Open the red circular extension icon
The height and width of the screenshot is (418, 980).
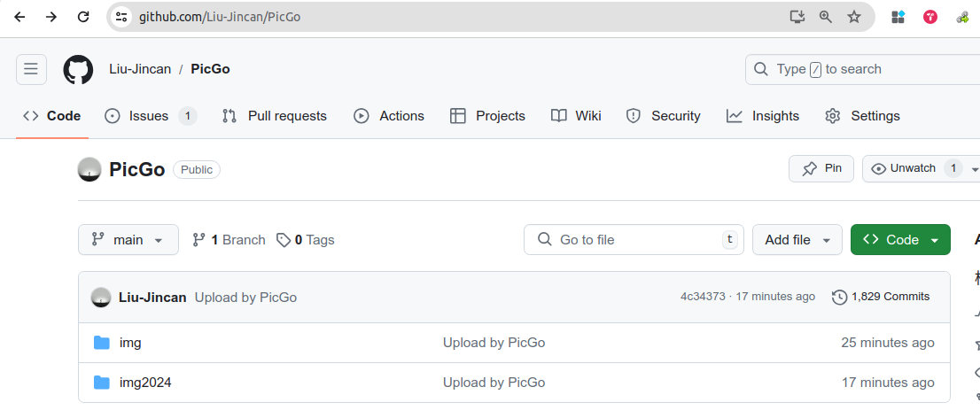coord(930,17)
